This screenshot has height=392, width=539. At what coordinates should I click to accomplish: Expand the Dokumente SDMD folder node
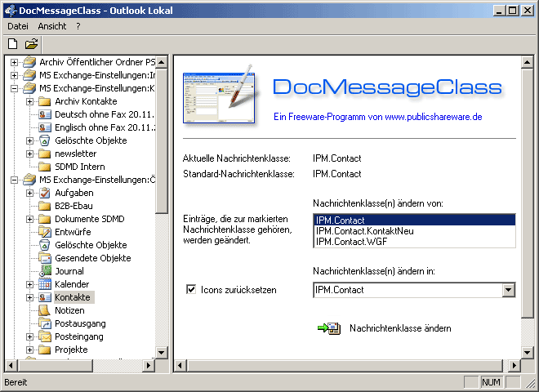30,219
